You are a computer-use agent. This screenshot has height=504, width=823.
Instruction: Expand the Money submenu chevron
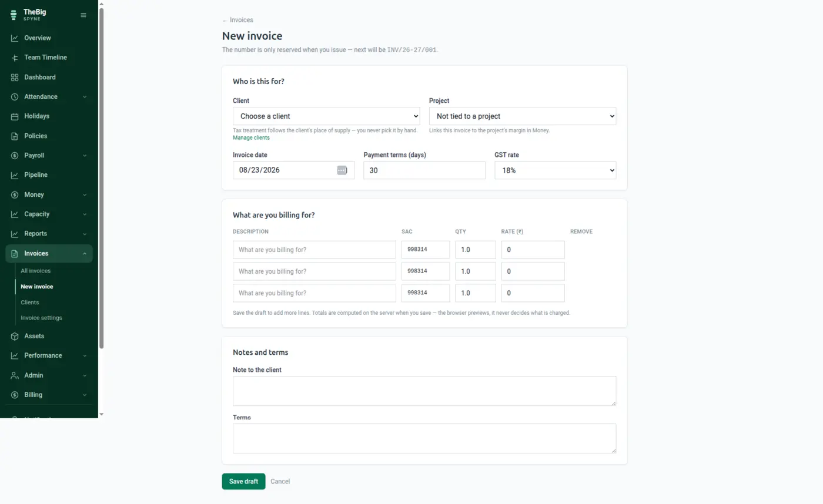coord(85,195)
